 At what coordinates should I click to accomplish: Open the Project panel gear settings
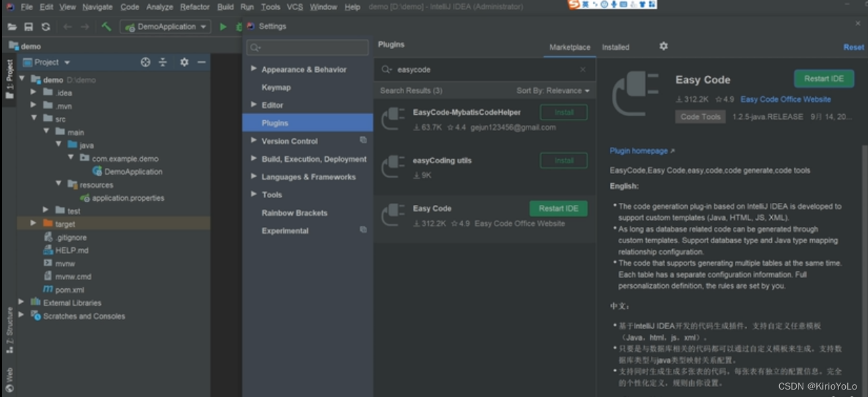[x=184, y=62]
